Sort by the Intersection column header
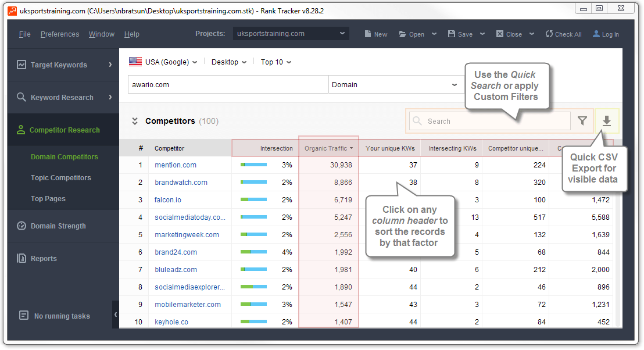644x350 pixels. tap(265, 148)
